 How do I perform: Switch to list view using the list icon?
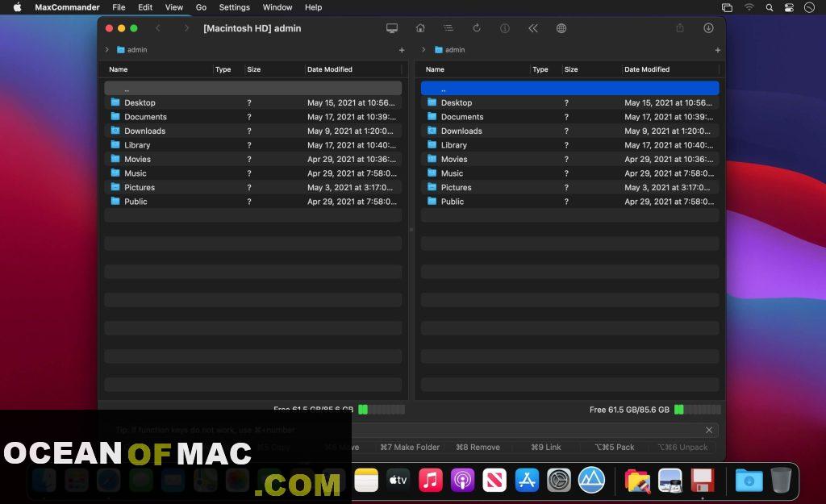coord(448,28)
